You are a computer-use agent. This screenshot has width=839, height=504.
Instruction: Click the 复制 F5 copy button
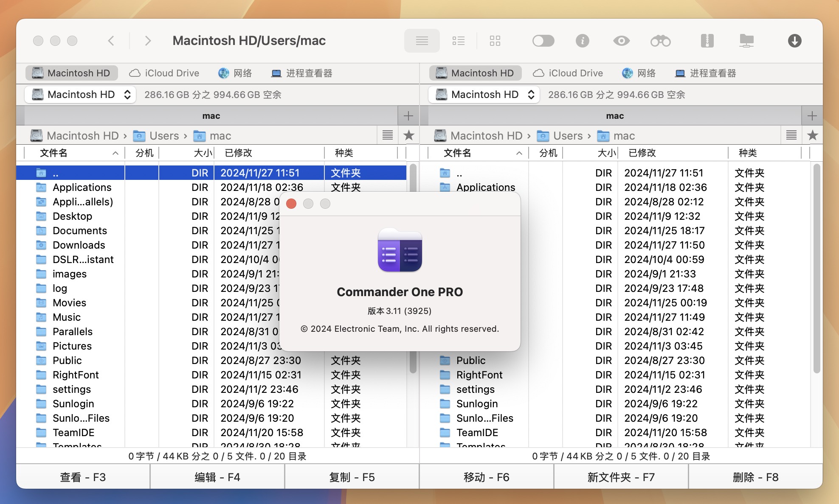[x=352, y=477]
